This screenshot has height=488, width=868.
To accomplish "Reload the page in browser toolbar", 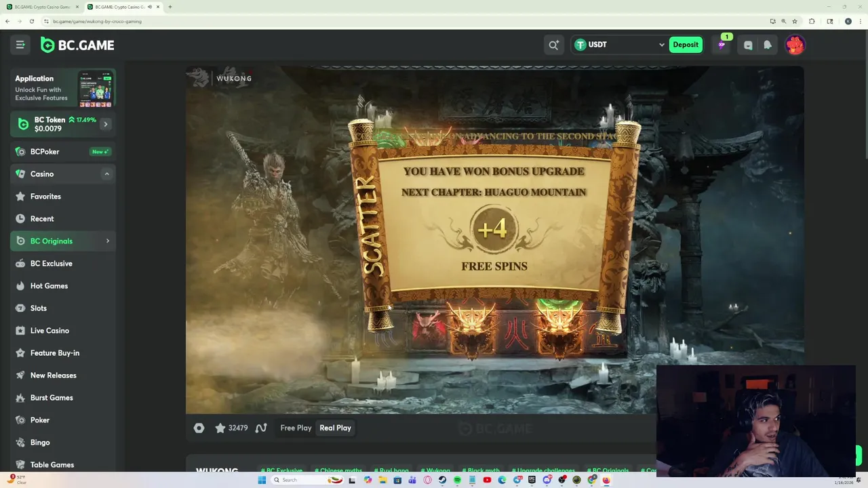I will 31,21.
